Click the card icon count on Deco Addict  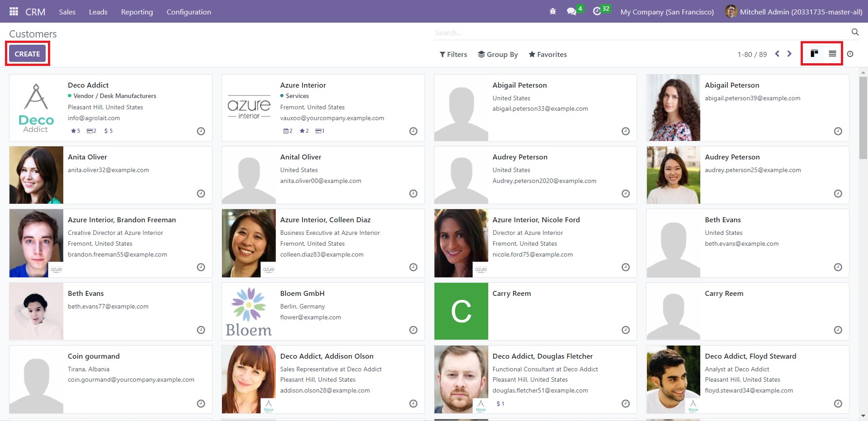coord(92,131)
